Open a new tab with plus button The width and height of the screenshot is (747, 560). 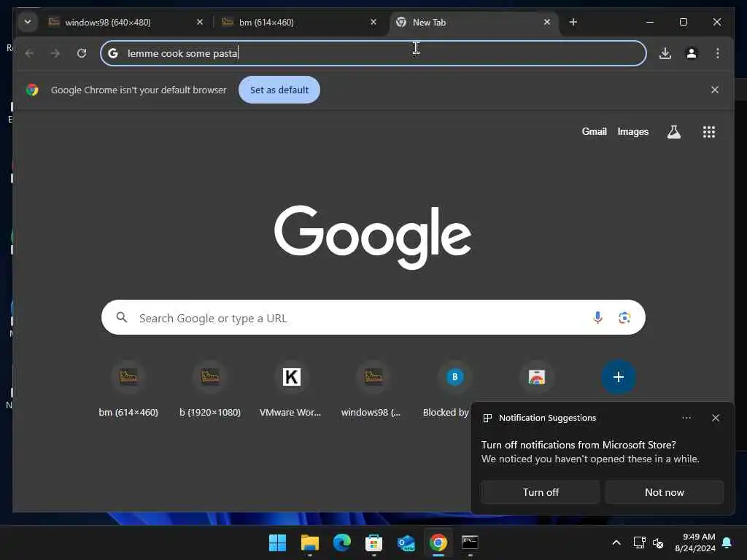click(573, 23)
